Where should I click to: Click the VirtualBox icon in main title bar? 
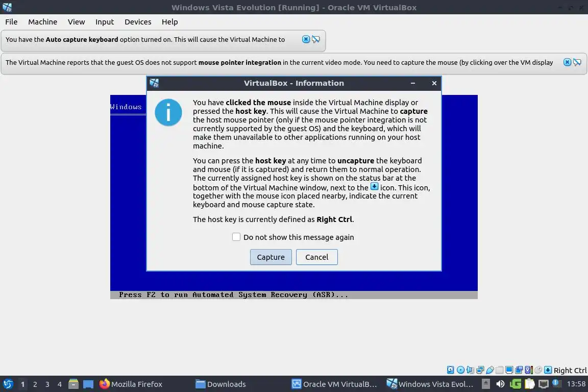click(x=7, y=7)
